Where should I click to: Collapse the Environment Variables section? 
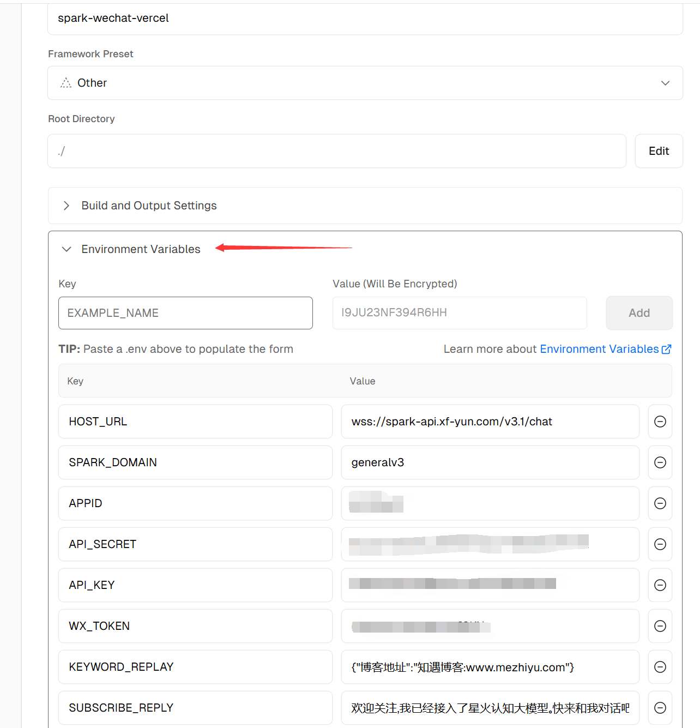tap(140, 249)
